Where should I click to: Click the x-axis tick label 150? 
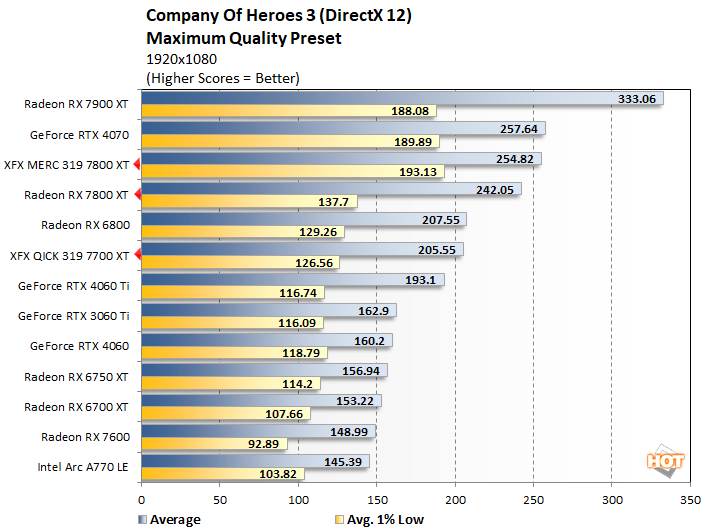coord(377,500)
